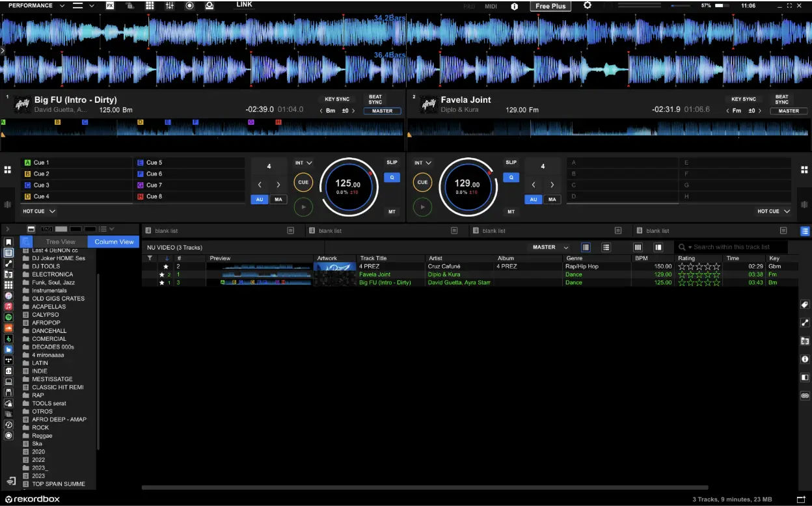This screenshot has height=506, width=812.
Task: Open deck 1 HOT CUE pad-mode dropdown
Action: coord(39,211)
